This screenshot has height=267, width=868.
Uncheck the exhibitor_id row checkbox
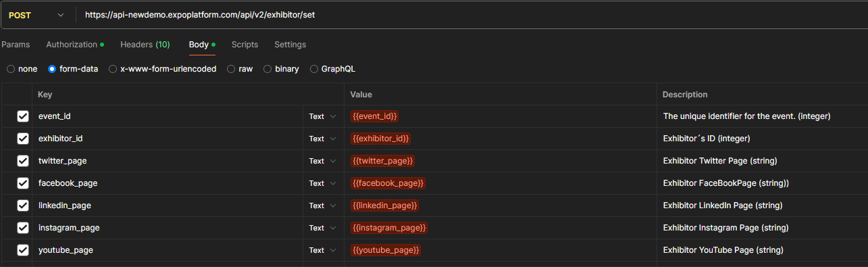[x=23, y=139]
